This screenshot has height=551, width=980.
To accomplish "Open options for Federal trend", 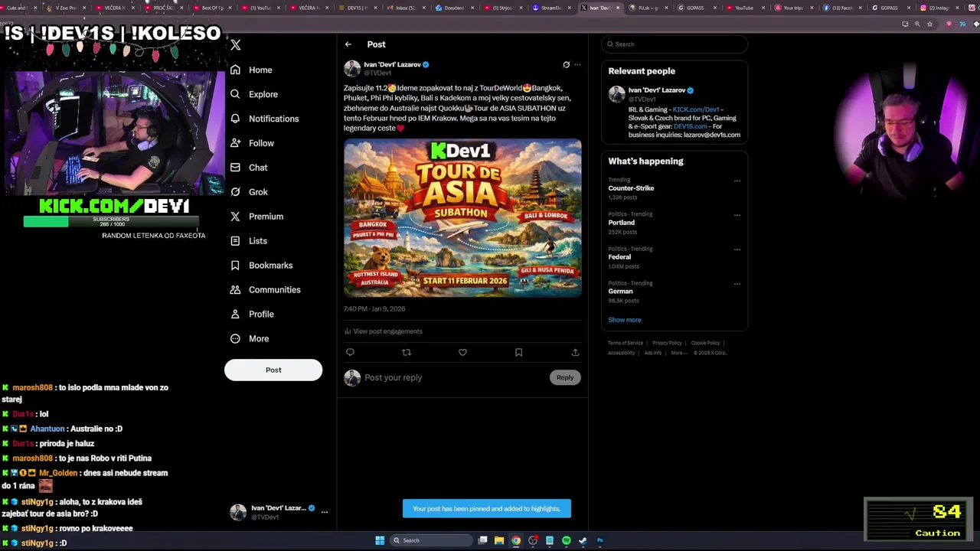I will (x=737, y=249).
